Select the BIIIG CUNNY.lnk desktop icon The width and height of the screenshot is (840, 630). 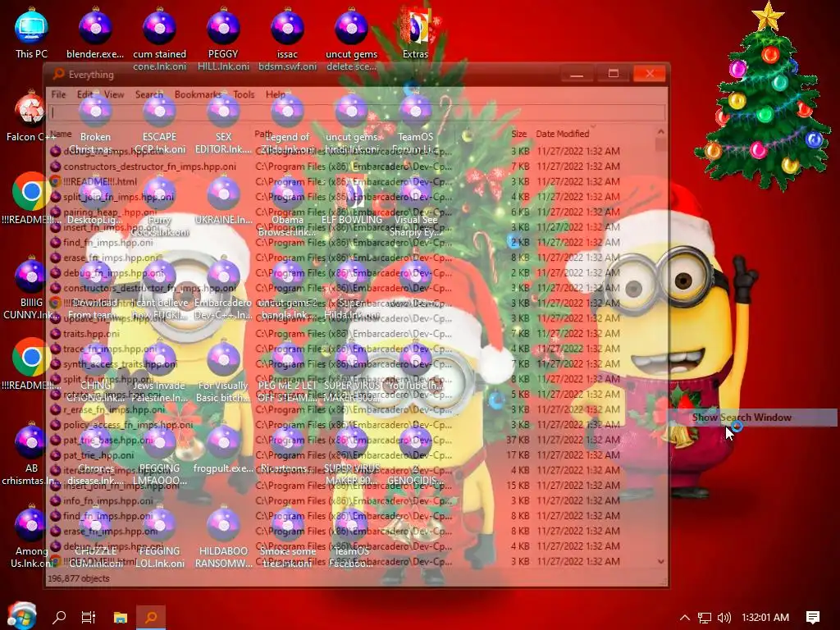click(x=31, y=290)
